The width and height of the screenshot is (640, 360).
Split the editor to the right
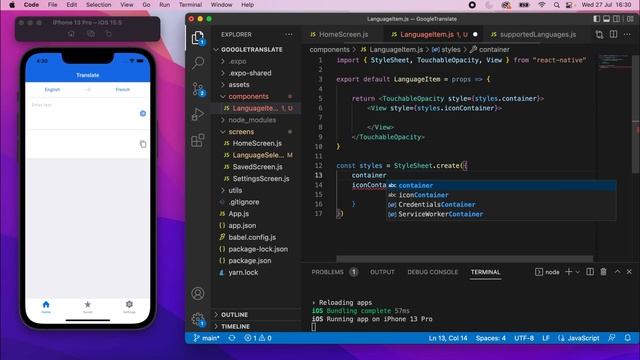(x=613, y=35)
